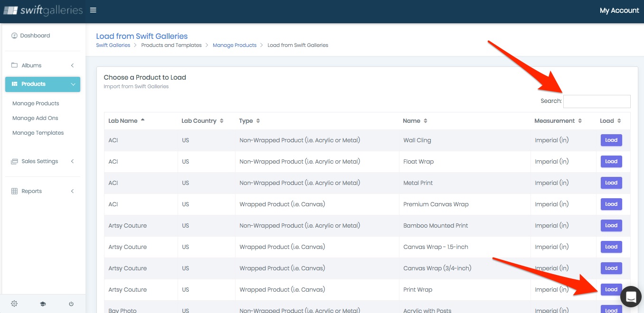Load the ACI Metal Print product
This screenshot has width=644, height=313.
(611, 183)
